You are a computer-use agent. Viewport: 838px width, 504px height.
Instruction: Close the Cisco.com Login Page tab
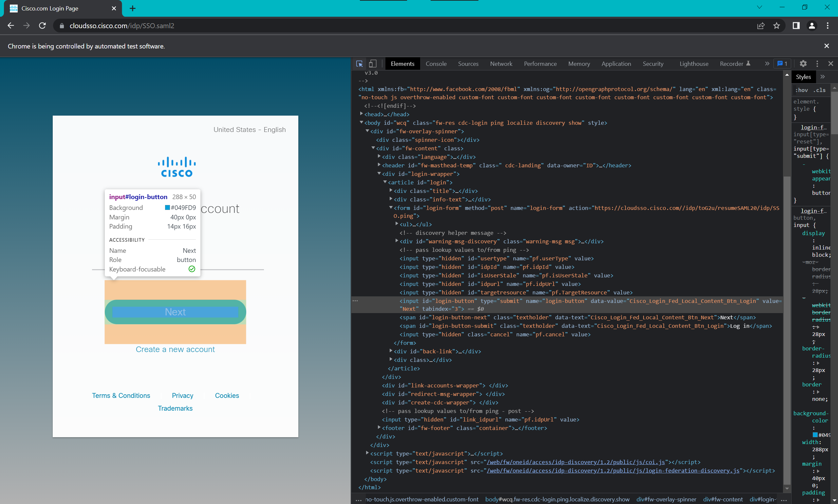click(114, 9)
